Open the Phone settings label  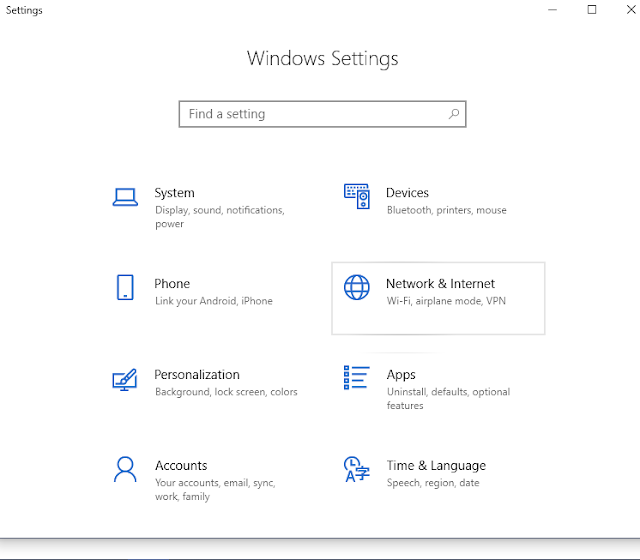[172, 284]
